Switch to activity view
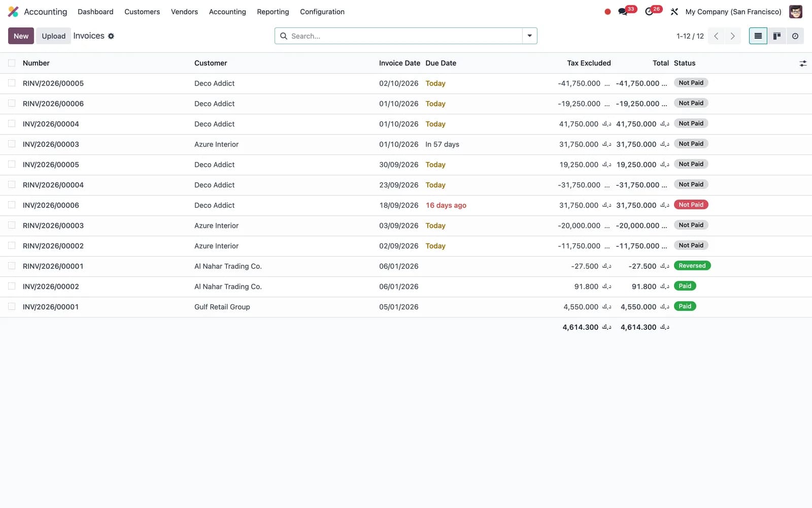Image resolution: width=812 pixels, height=508 pixels. click(795, 36)
